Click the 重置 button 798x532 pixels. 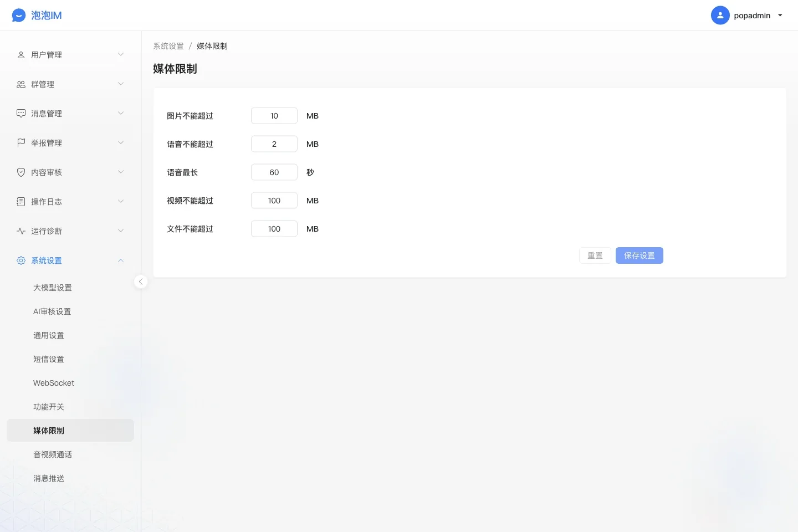point(595,255)
